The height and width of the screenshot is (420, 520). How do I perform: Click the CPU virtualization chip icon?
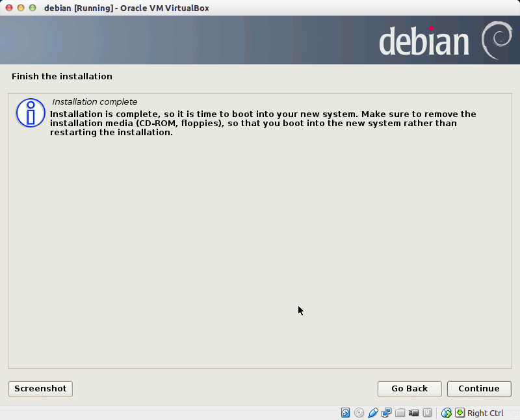pos(427,413)
